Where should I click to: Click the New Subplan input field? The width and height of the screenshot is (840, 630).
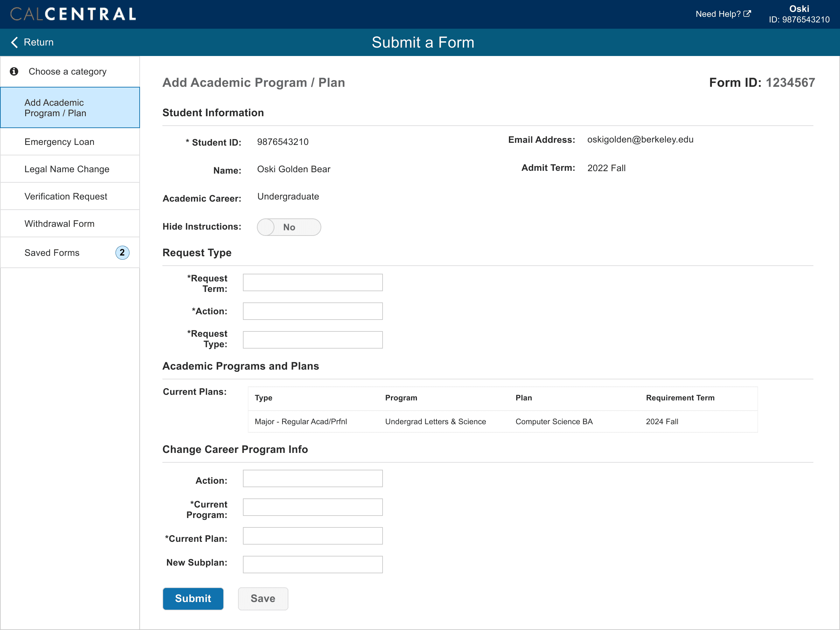tap(313, 564)
